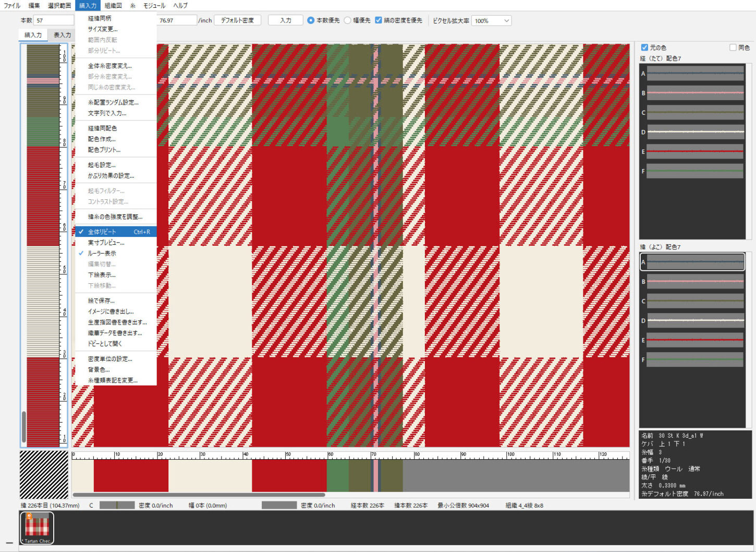This screenshot has width=756, height=552.
Task: Select warp yarn B pink swatch
Action: click(694, 93)
